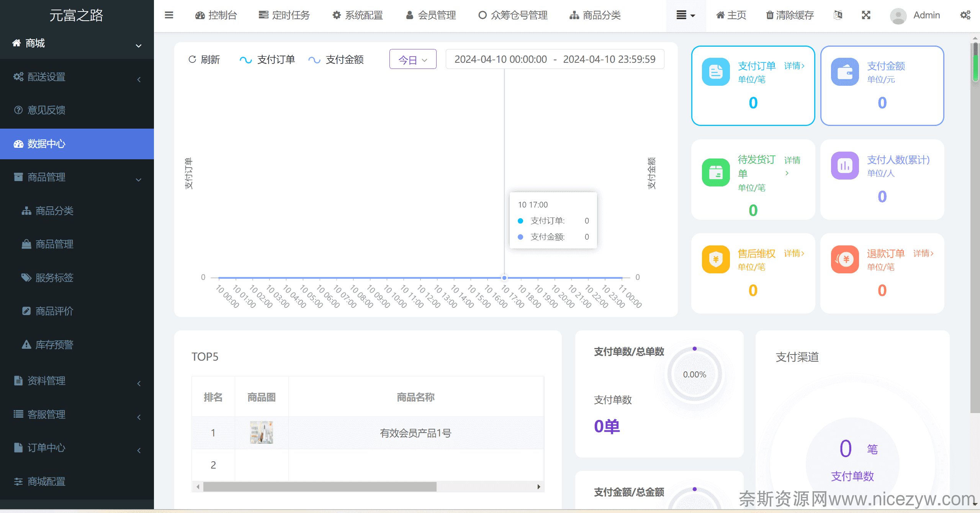
Task: Click the green 待发货订单 box icon
Action: point(715,173)
